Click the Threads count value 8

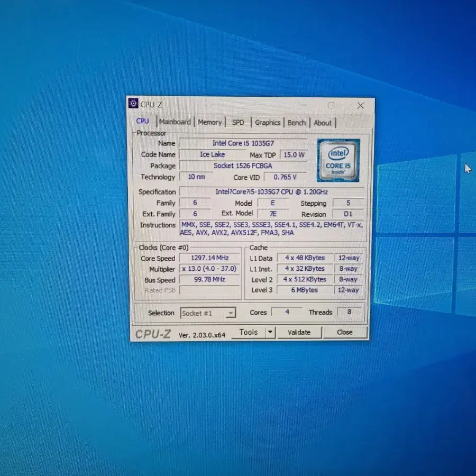(350, 312)
